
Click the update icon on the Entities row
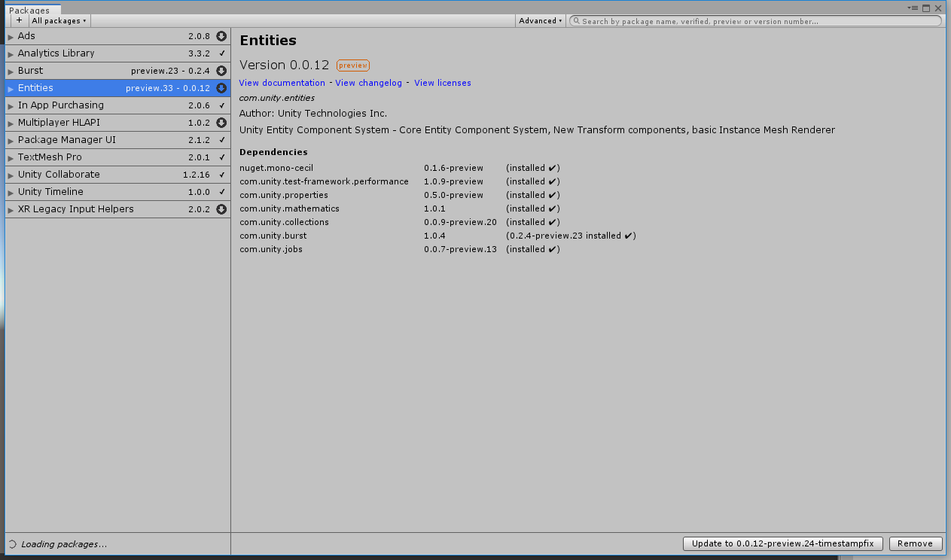coord(221,87)
